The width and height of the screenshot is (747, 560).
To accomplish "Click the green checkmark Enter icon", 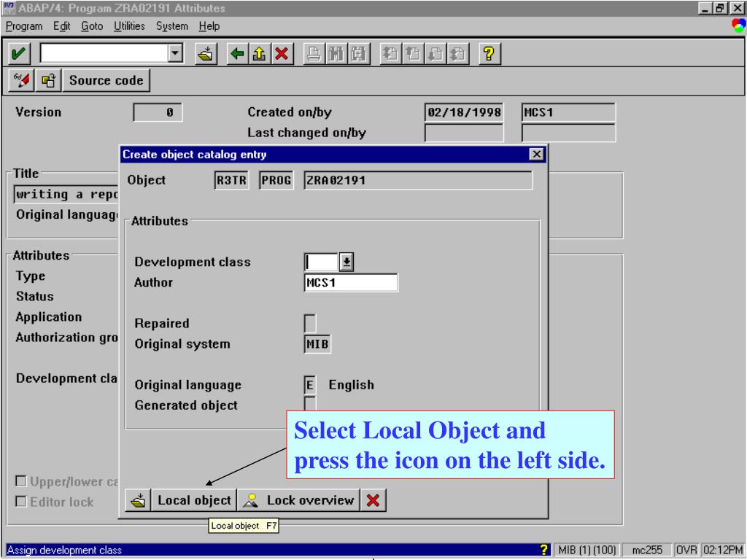I will tap(19, 53).
